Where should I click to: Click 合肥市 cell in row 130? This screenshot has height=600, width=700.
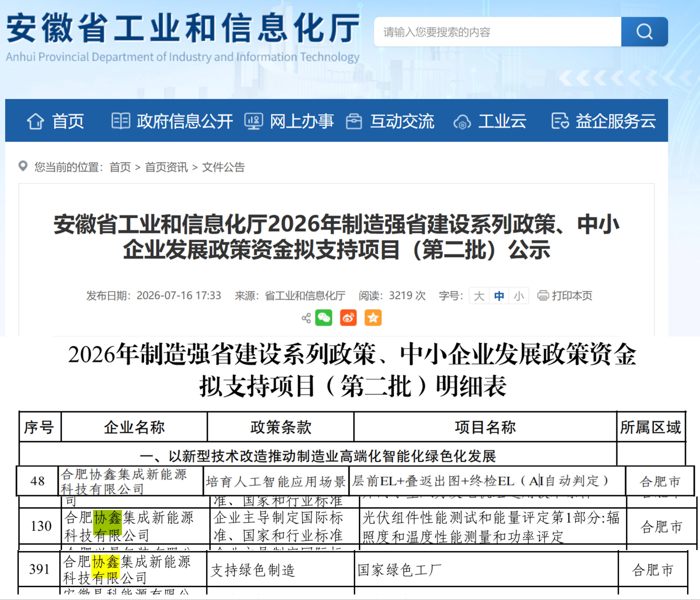(x=662, y=526)
